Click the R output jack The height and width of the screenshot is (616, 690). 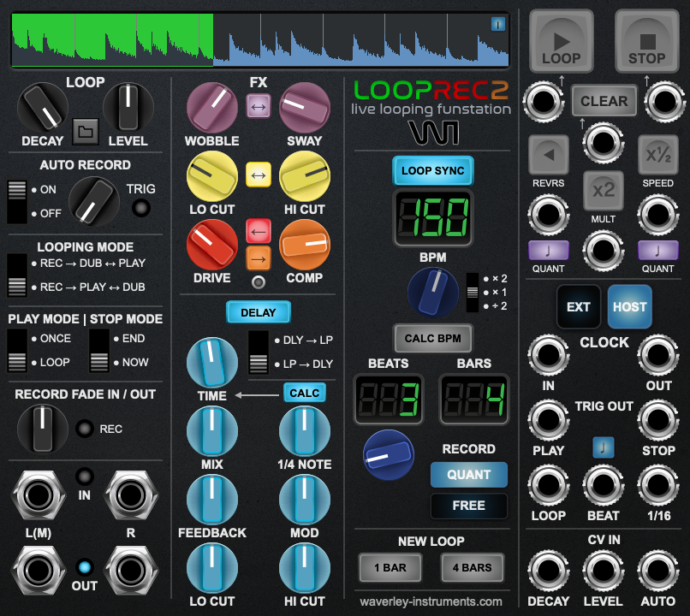[x=131, y=571]
